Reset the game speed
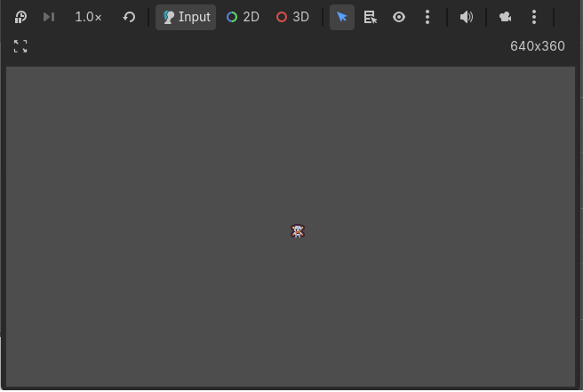Viewport: 583px width, 392px height. pos(129,17)
